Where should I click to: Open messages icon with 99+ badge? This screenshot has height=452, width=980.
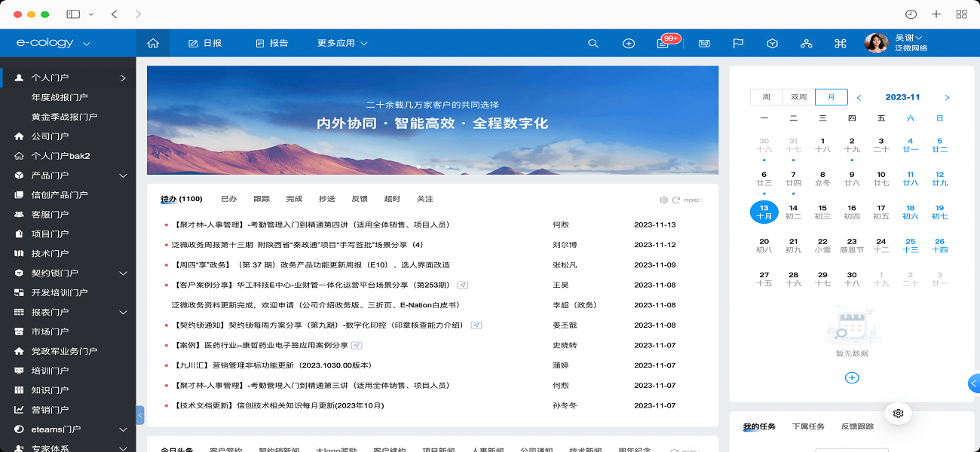coord(663,43)
